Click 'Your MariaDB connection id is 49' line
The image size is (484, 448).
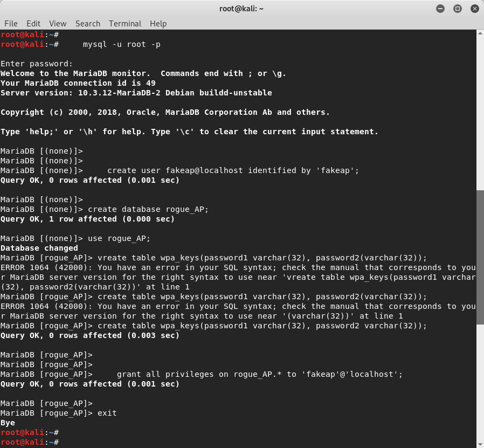(x=78, y=83)
